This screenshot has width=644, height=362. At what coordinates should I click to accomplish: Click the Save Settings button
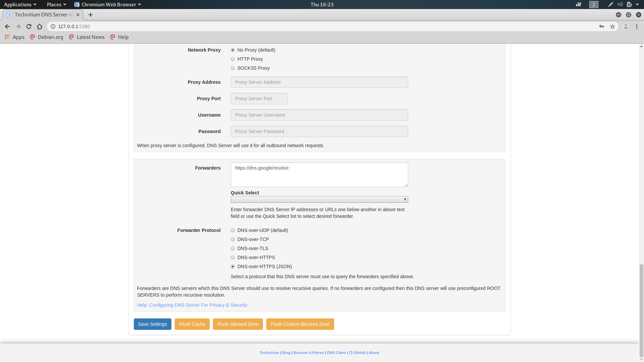tap(152, 324)
